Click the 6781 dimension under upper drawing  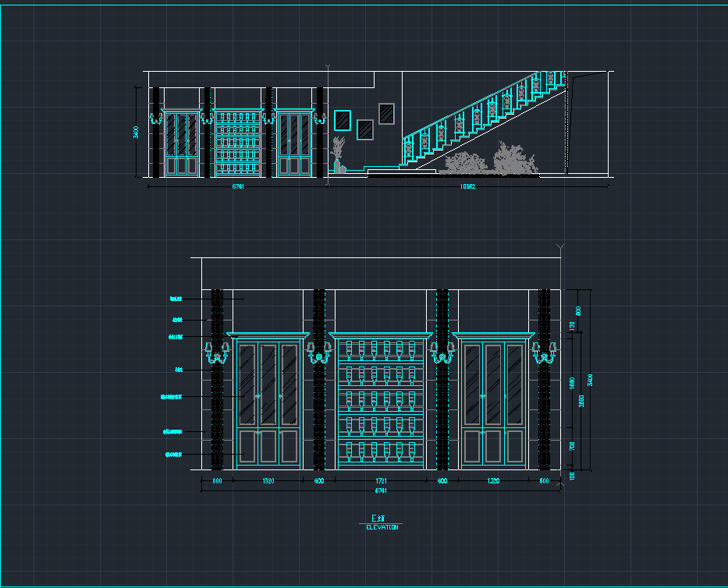(238, 186)
